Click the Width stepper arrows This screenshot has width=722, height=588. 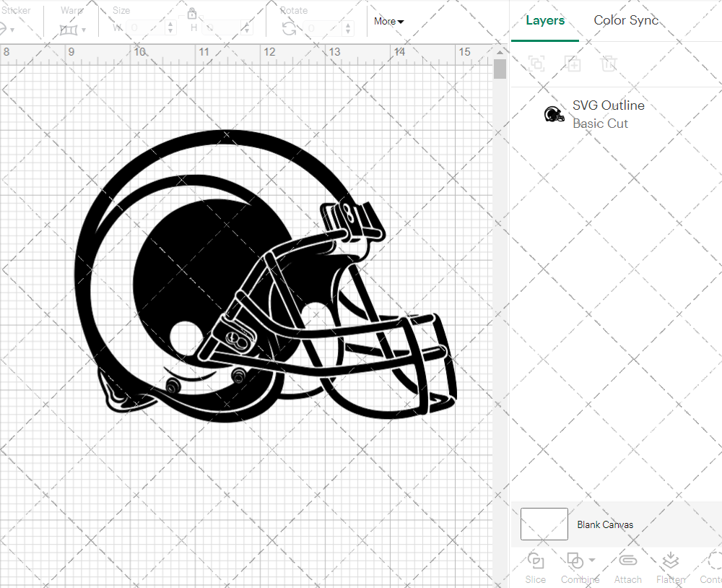(x=170, y=28)
